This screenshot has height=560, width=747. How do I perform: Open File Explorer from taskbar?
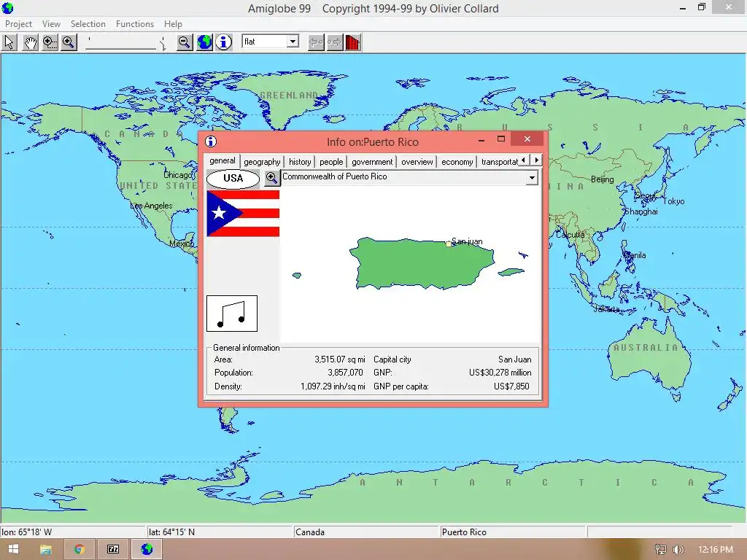point(46,549)
